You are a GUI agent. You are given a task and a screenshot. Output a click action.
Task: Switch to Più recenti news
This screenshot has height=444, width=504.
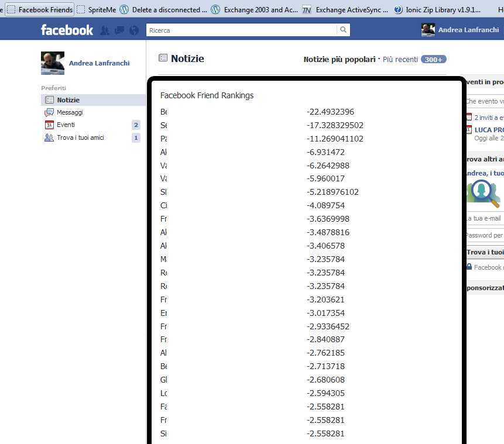(400, 60)
